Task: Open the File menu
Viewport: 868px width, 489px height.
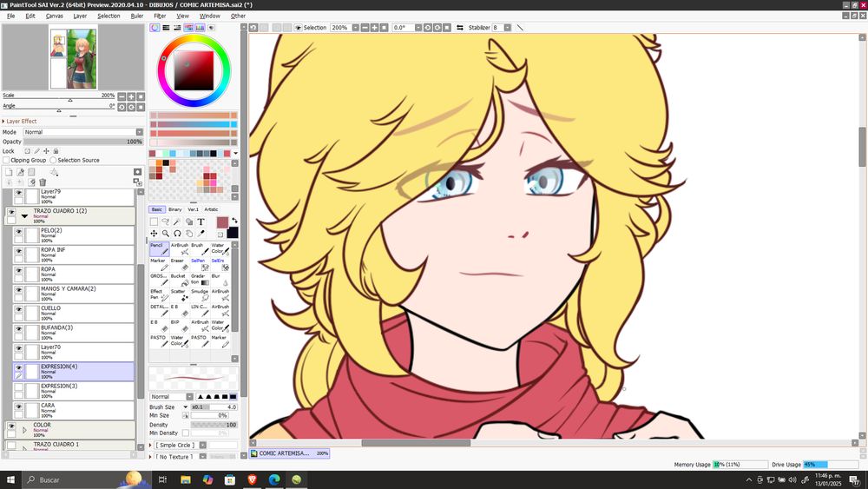Action: pos(10,16)
